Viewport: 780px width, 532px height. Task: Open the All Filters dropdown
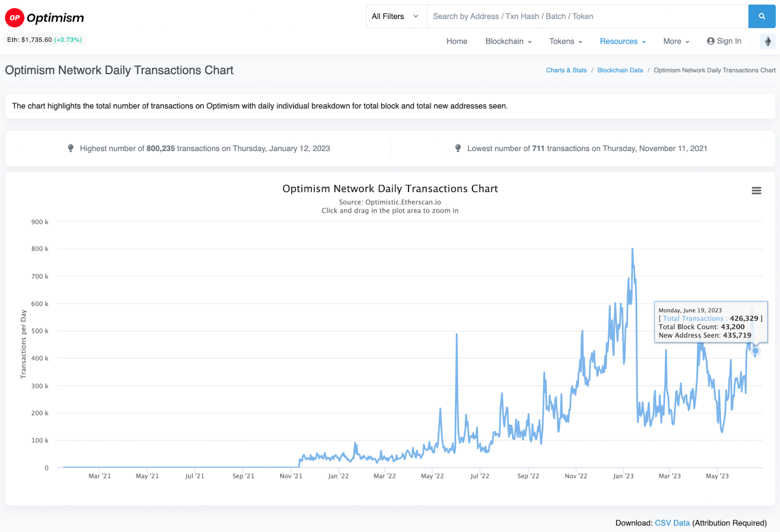pyautogui.click(x=396, y=17)
